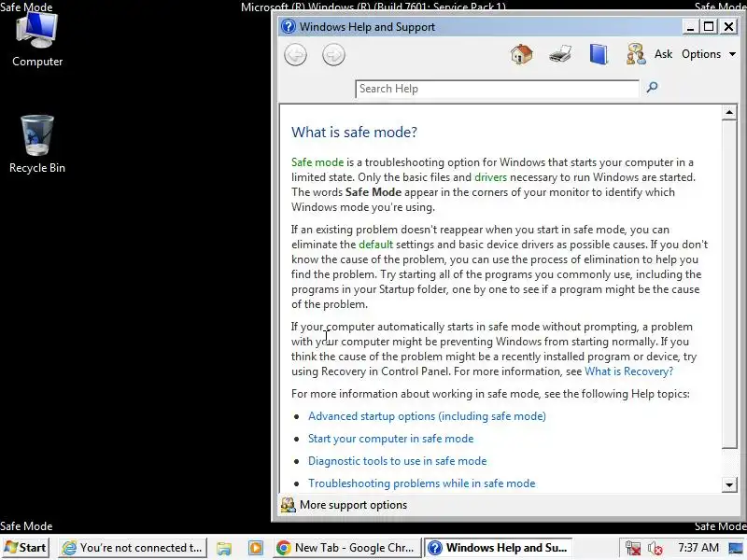The width and height of the screenshot is (747, 560).
Task: Click Windows Help and Support taskbar button
Action: click(498, 548)
